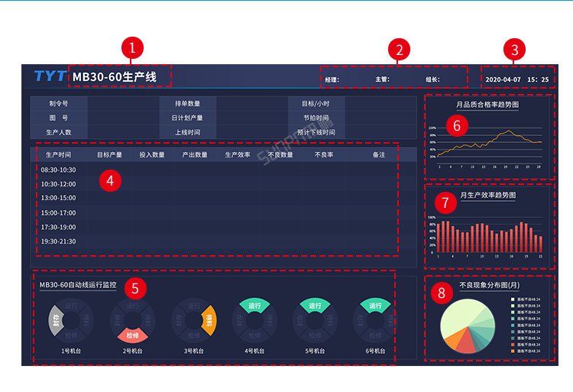573x392 pixels.
Task: Click the red number 1 annotation marker
Action: tap(132, 49)
